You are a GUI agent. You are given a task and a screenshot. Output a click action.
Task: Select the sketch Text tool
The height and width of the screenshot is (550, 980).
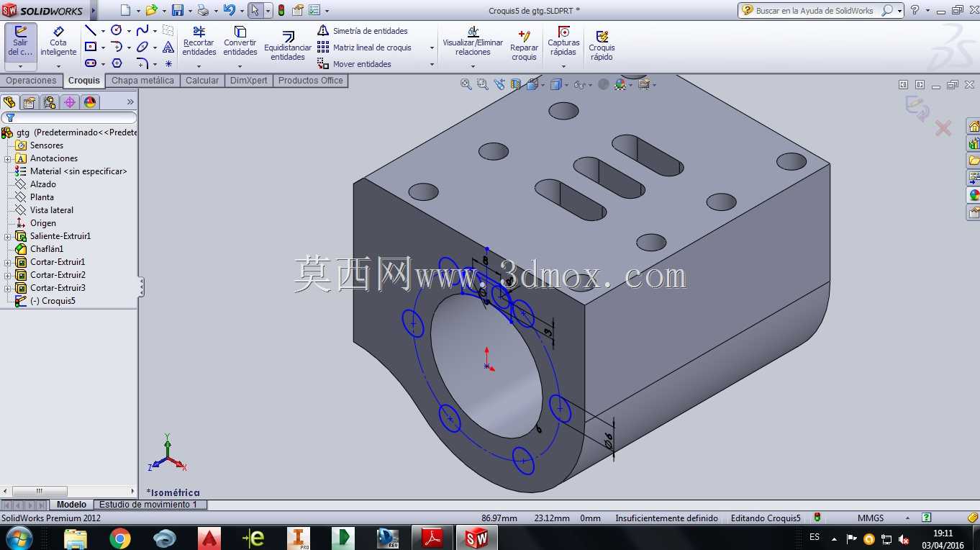[x=168, y=47]
